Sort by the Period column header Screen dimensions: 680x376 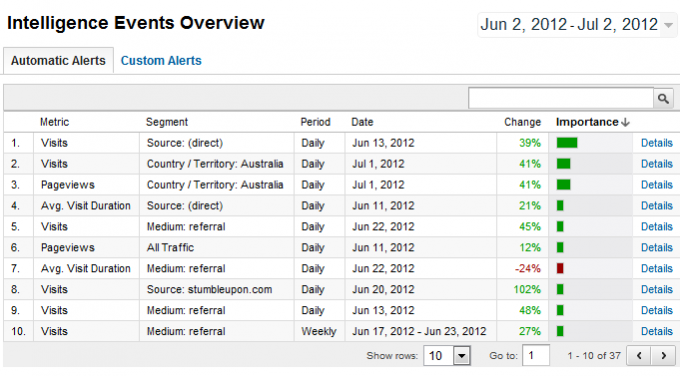[x=315, y=122]
